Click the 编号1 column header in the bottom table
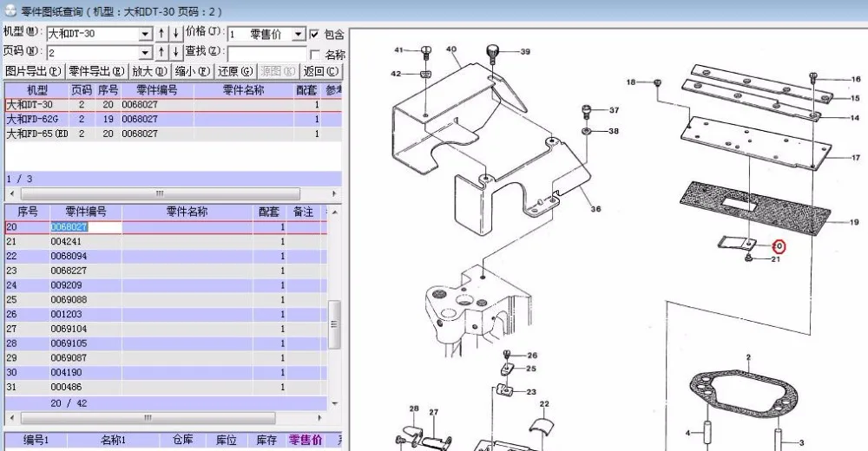Viewport: 868px width, 451px height. (36, 440)
